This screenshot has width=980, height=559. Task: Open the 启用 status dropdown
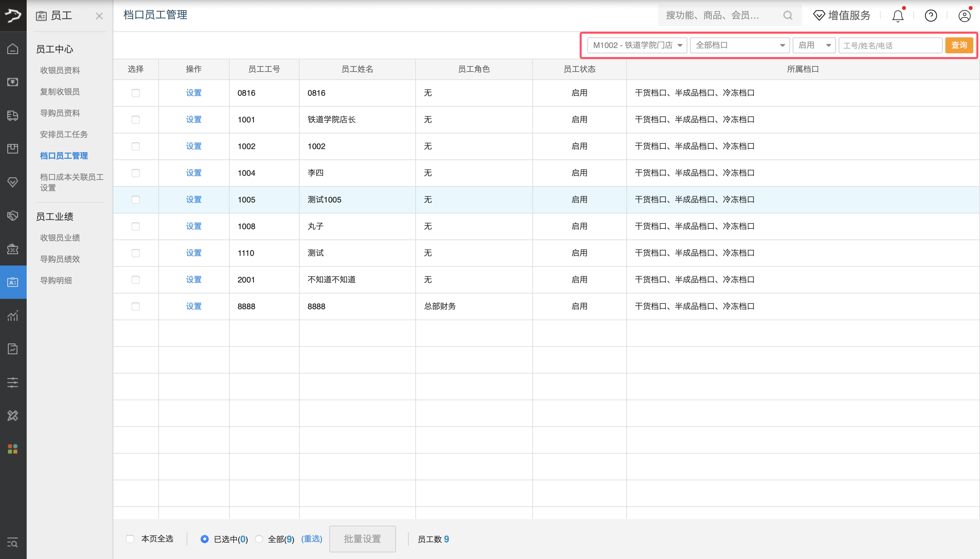coord(814,45)
